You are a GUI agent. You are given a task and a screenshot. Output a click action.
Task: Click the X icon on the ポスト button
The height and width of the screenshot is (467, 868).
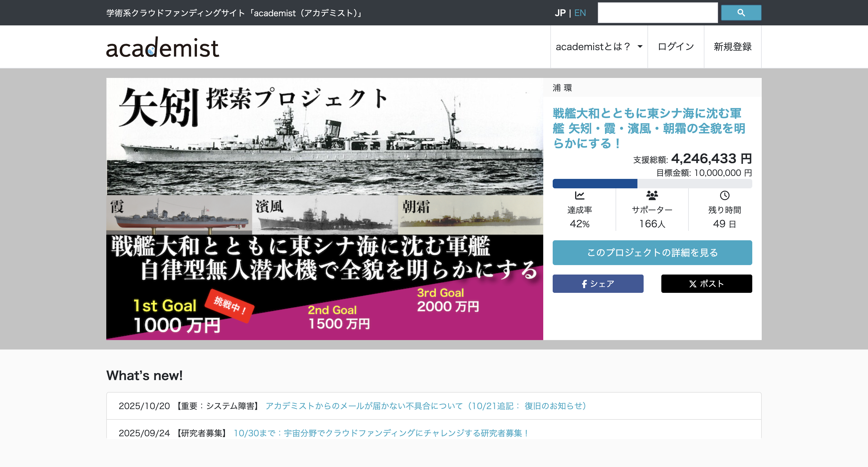pos(691,283)
